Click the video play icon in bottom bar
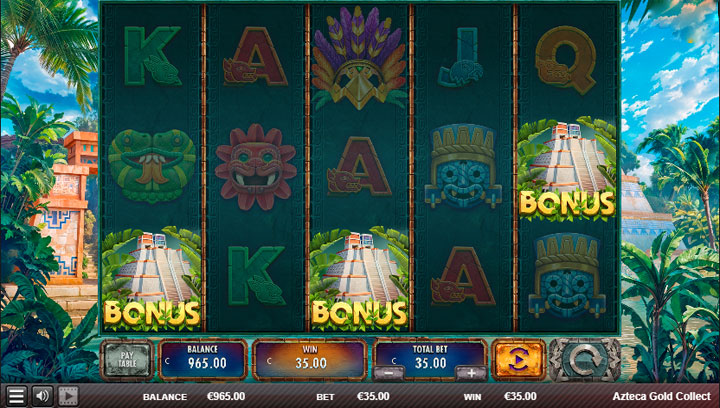This screenshot has width=720, height=408. point(68,396)
